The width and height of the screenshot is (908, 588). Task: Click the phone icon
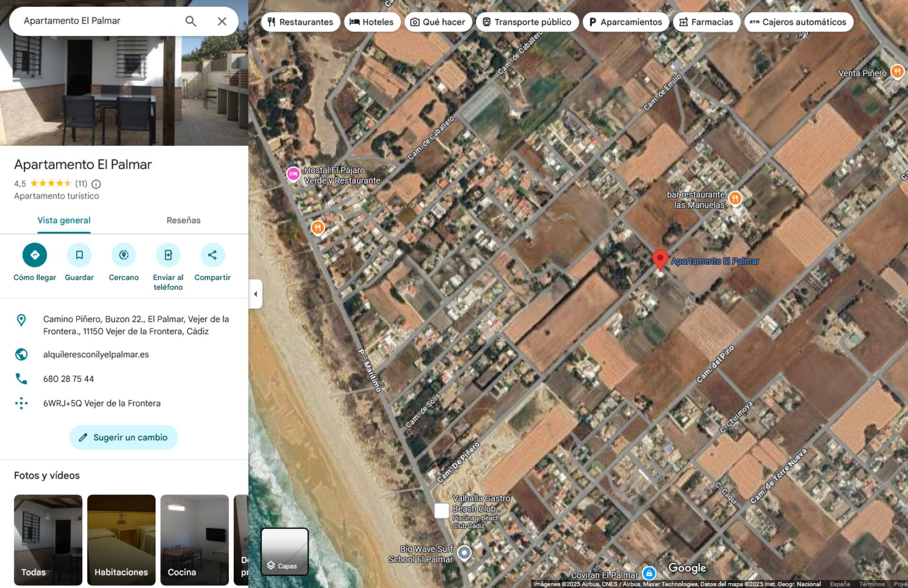21,379
